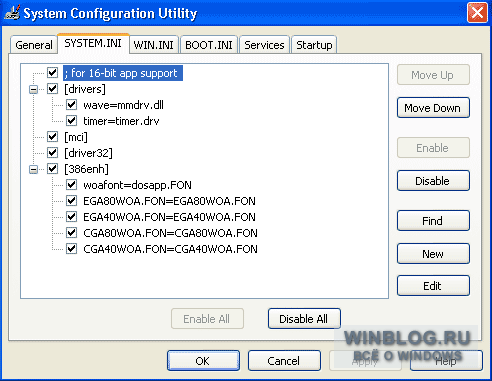The image size is (492, 381).
Task: Open the WIN.INI tab
Action: click(154, 45)
